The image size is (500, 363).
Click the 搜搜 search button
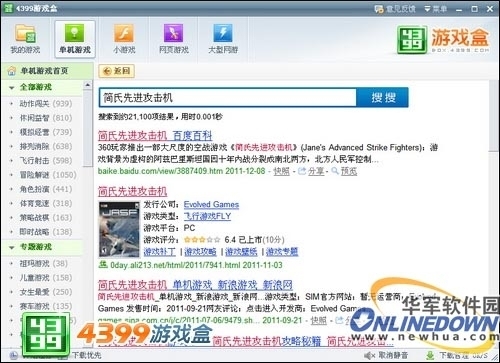click(383, 98)
